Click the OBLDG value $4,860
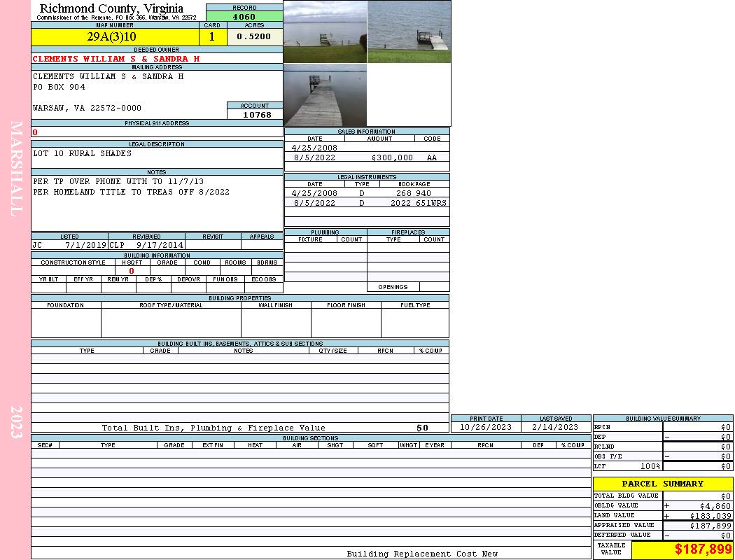Screen dimensions: 735x560 (714, 505)
